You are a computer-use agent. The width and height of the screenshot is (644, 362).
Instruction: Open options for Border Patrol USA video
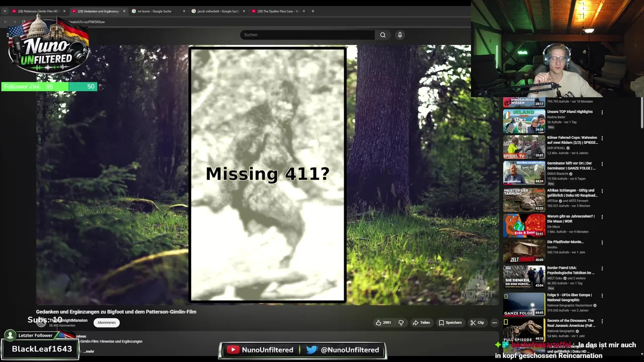tap(602, 268)
